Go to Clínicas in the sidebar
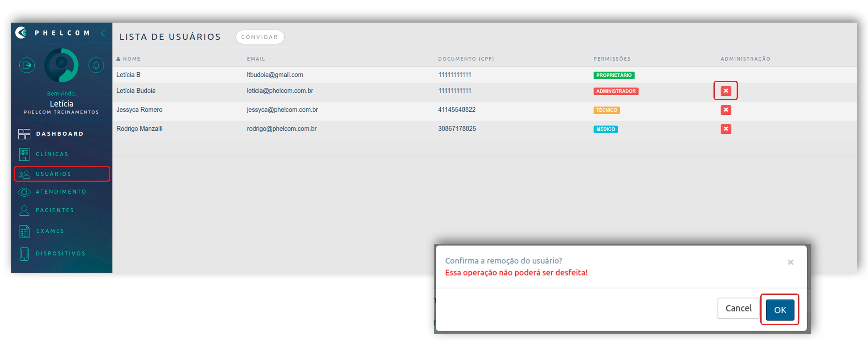868x341 pixels. click(52, 154)
